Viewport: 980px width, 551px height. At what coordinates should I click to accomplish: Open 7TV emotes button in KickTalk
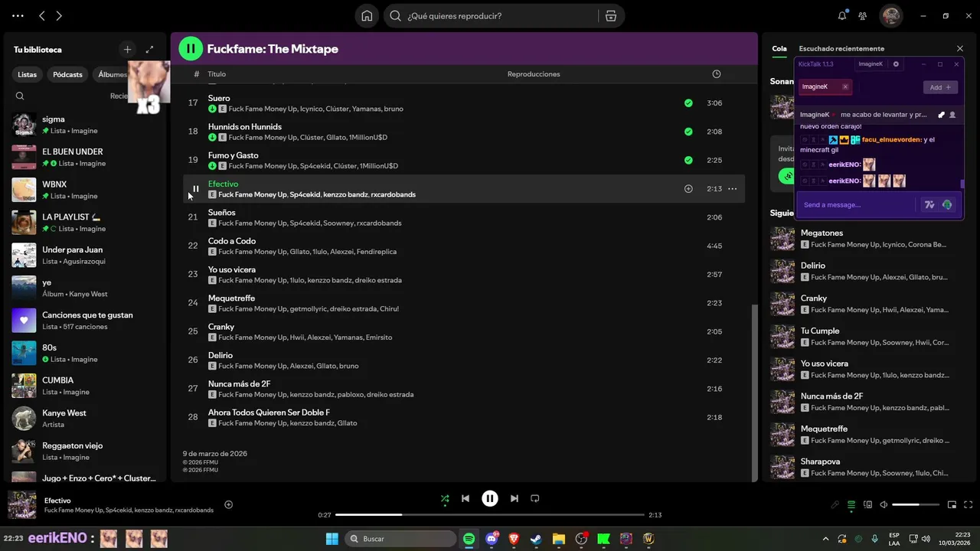coord(929,205)
